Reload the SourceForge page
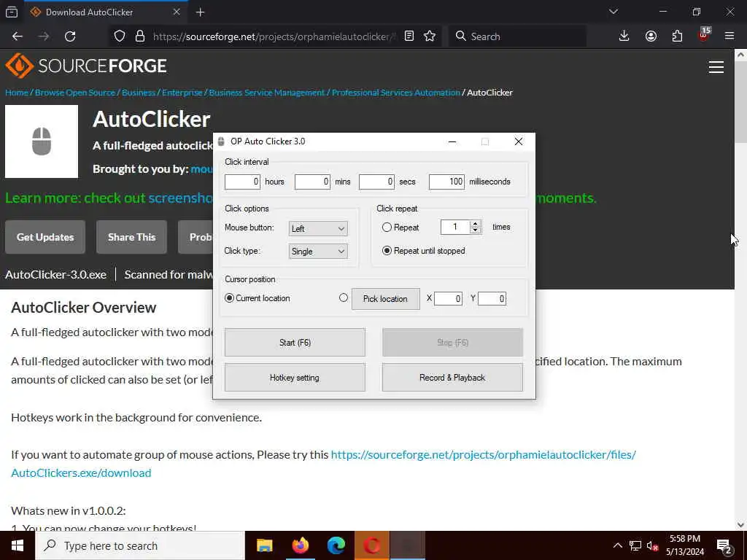The height and width of the screenshot is (560, 747). tap(70, 36)
